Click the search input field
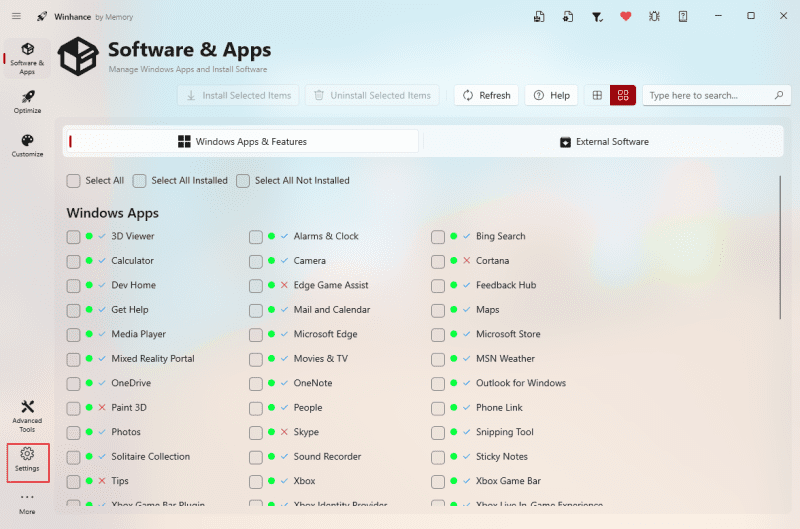This screenshot has width=800, height=529. [x=716, y=95]
